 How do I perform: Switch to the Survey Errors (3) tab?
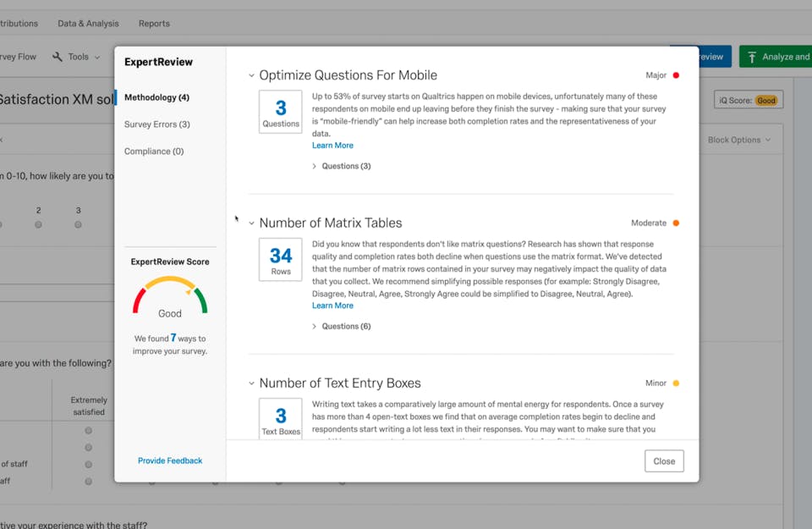pyautogui.click(x=156, y=124)
